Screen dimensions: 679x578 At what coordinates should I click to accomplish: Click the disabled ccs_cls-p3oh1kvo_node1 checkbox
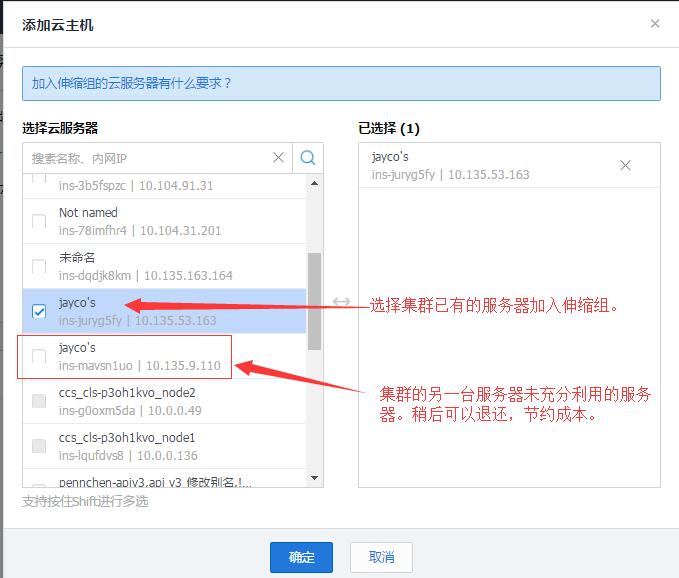coord(39,446)
